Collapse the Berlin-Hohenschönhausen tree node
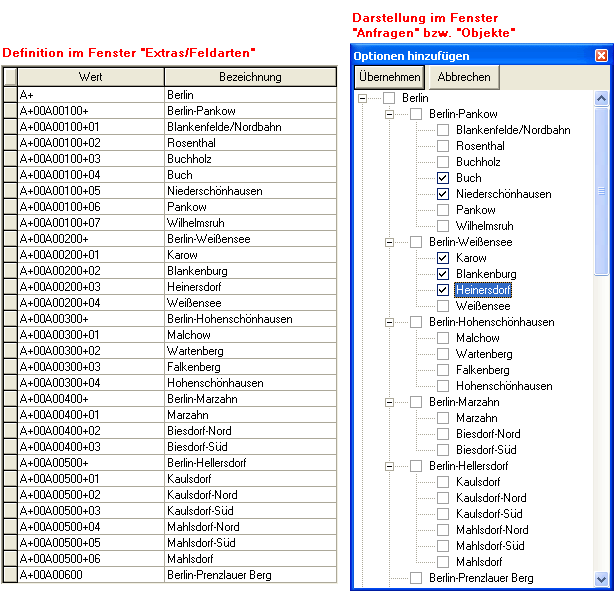 [x=389, y=322]
